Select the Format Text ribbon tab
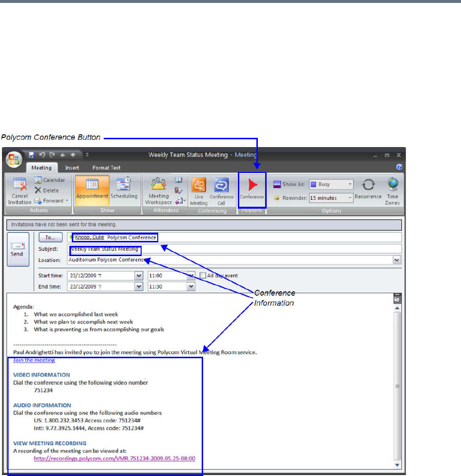This screenshot has width=461, height=476. 106,168
